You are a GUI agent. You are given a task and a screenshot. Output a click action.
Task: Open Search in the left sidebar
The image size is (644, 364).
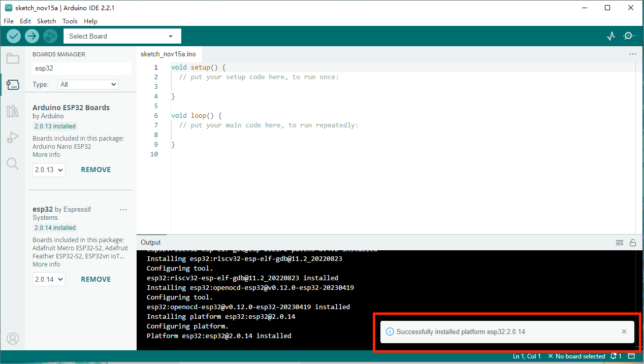coord(13,163)
